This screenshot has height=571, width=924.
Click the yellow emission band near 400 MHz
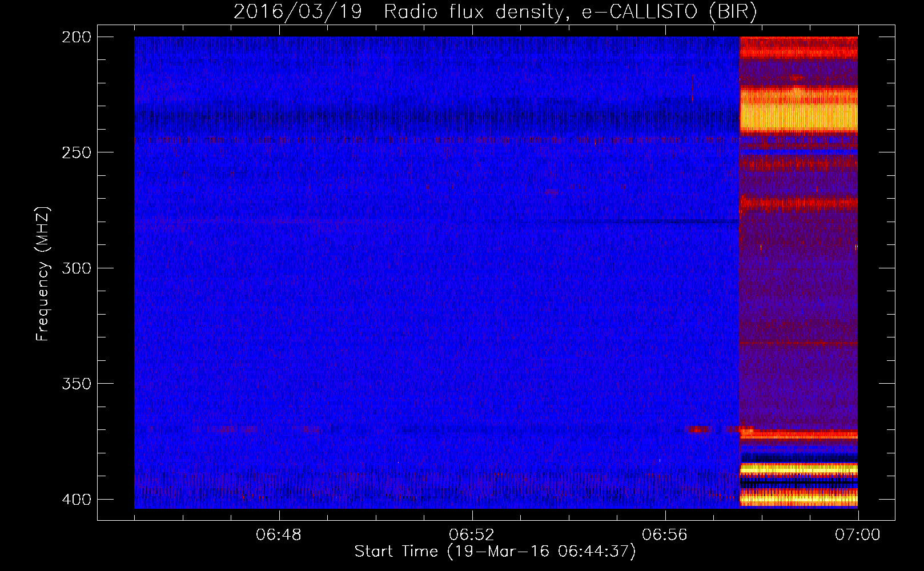(798, 498)
